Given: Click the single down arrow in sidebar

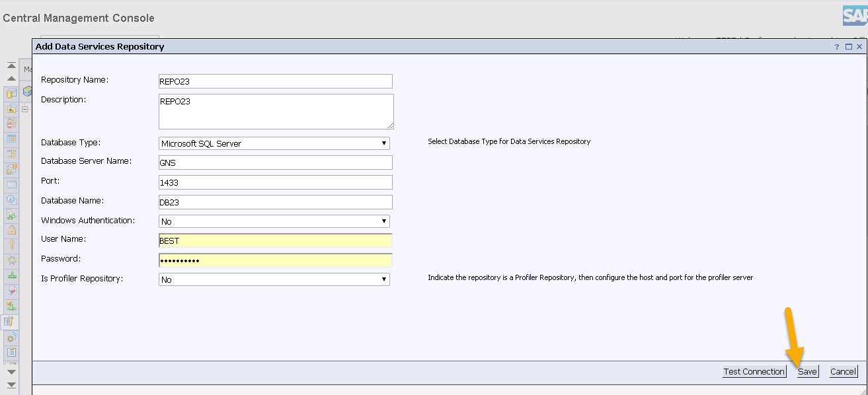Looking at the screenshot, I should (x=11, y=372).
